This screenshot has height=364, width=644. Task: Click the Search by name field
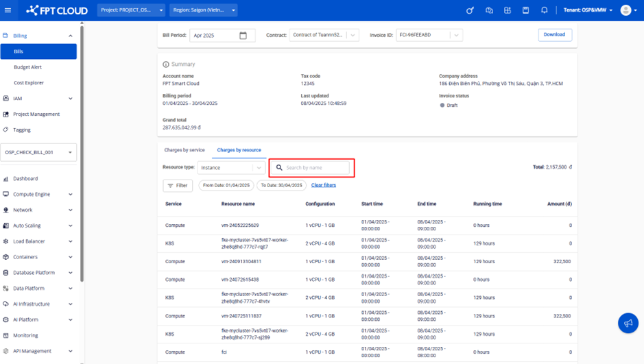(x=315, y=167)
